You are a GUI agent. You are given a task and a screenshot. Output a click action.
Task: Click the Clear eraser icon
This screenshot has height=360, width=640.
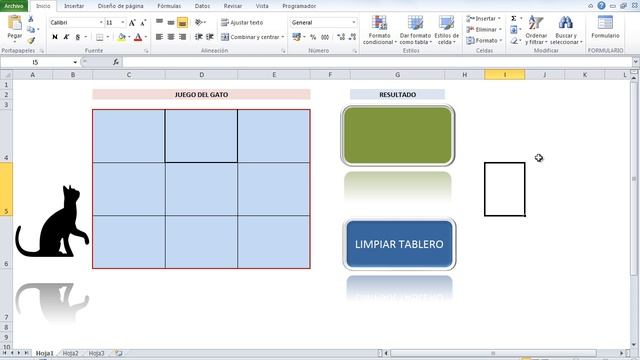pyautogui.click(x=514, y=41)
